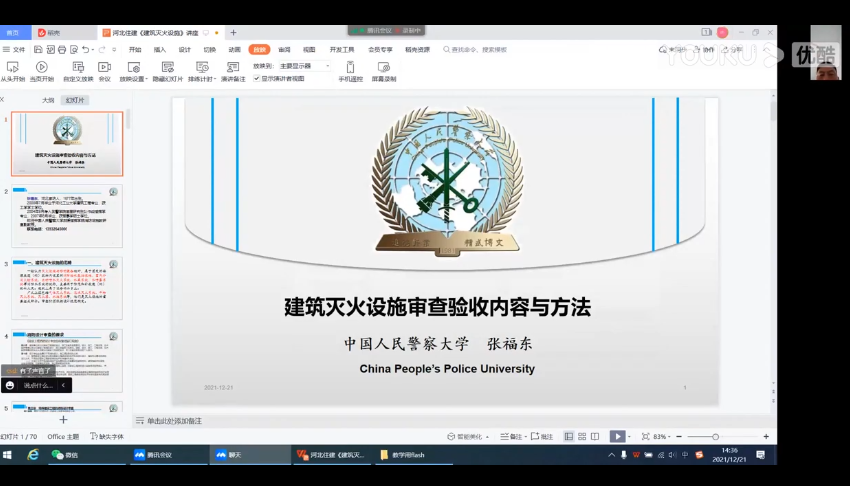
Task: Open slideshow settings (放映设置)
Action: [x=133, y=72]
